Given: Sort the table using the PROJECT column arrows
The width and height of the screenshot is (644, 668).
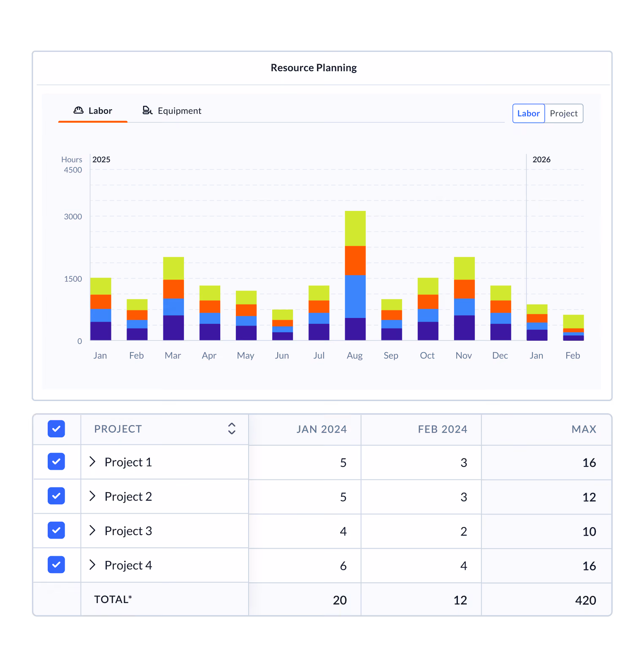Looking at the screenshot, I should pyautogui.click(x=232, y=428).
